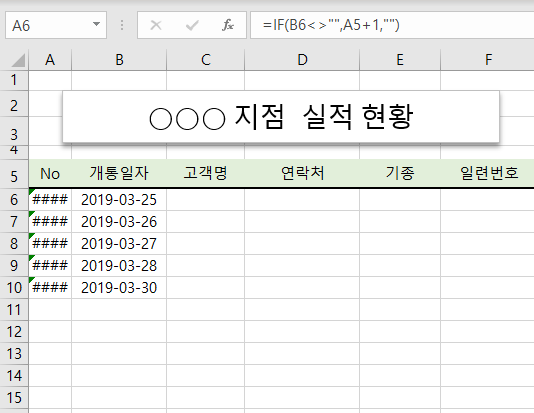Open the Name Box dropdown arrow

pos(96,25)
